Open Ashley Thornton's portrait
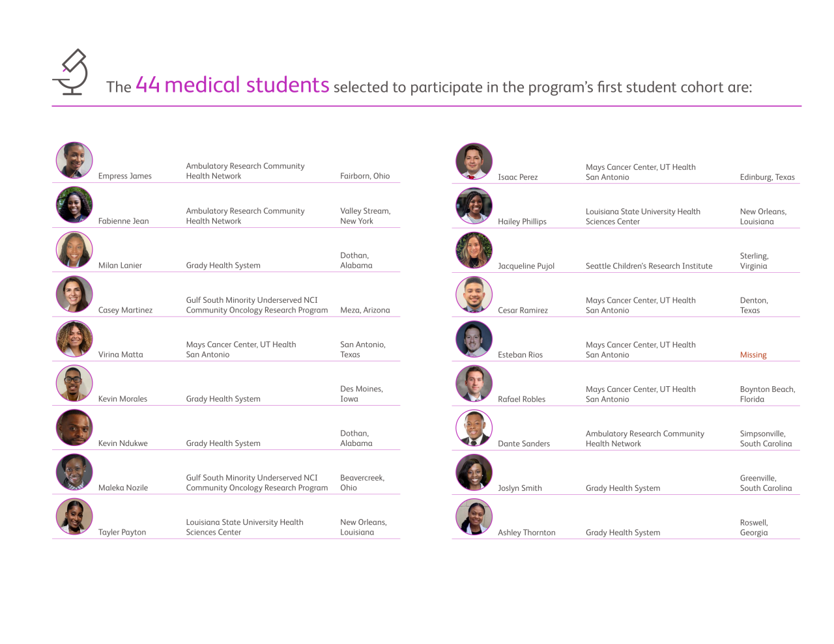 (x=474, y=517)
